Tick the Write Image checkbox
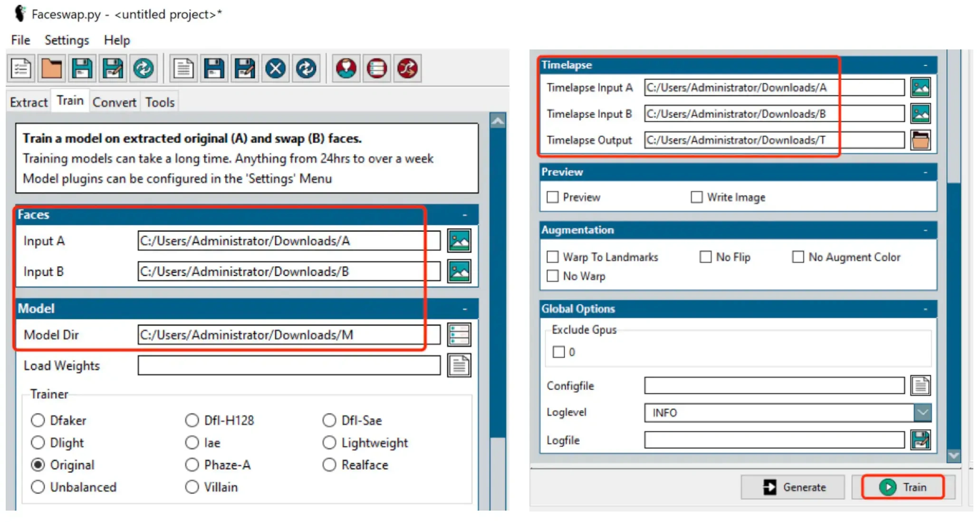 (x=697, y=197)
